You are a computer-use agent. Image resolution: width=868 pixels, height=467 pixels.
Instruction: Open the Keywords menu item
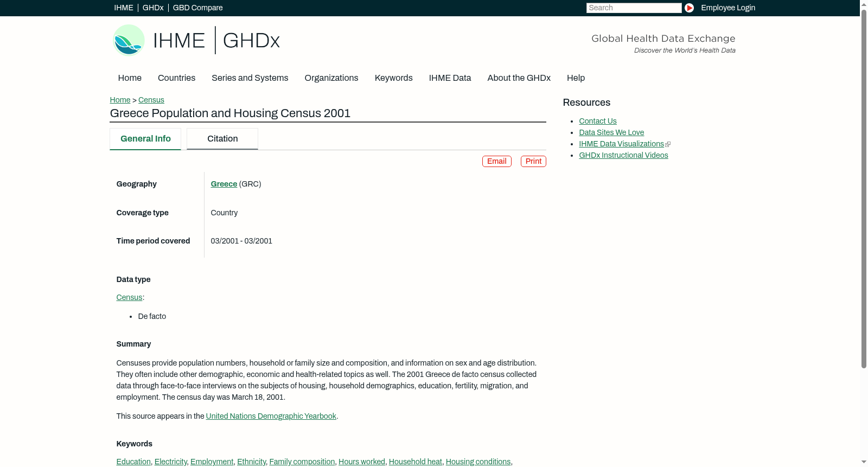tap(394, 78)
